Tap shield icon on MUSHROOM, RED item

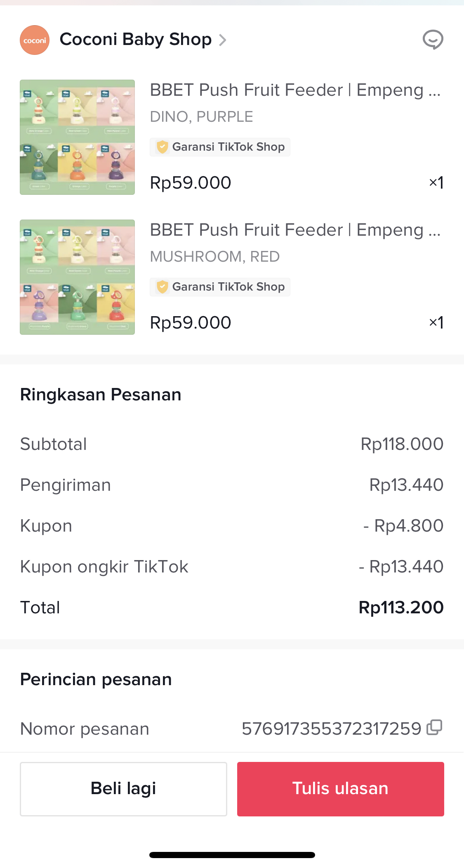click(163, 287)
